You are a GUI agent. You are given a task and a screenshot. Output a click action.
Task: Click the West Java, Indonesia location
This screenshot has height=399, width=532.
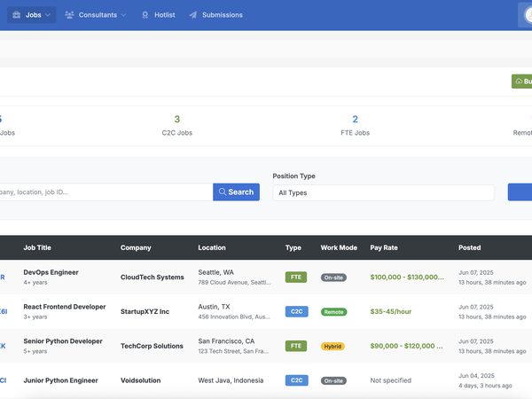click(231, 380)
